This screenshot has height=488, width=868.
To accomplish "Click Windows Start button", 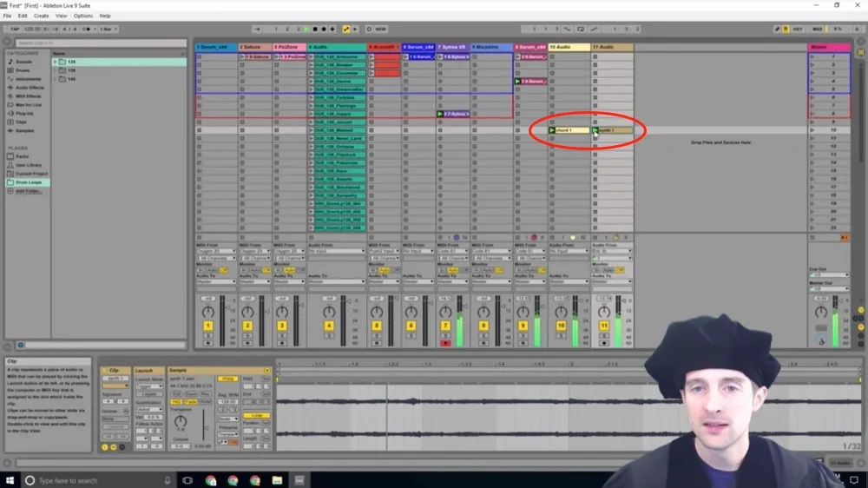I will click(10, 480).
